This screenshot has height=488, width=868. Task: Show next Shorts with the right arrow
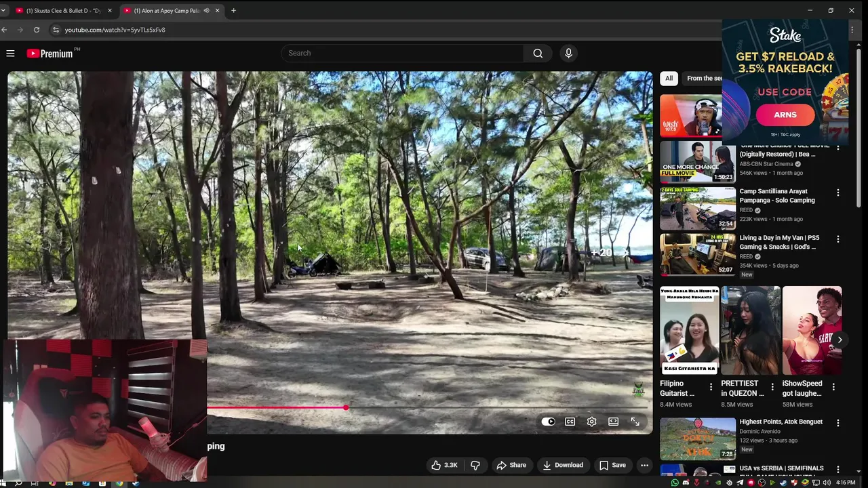(x=840, y=340)
